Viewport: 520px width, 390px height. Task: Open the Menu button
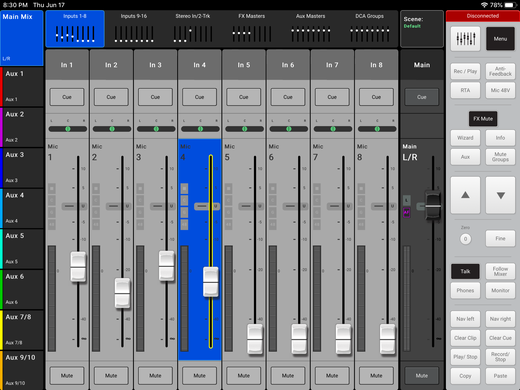pos(500,39)
